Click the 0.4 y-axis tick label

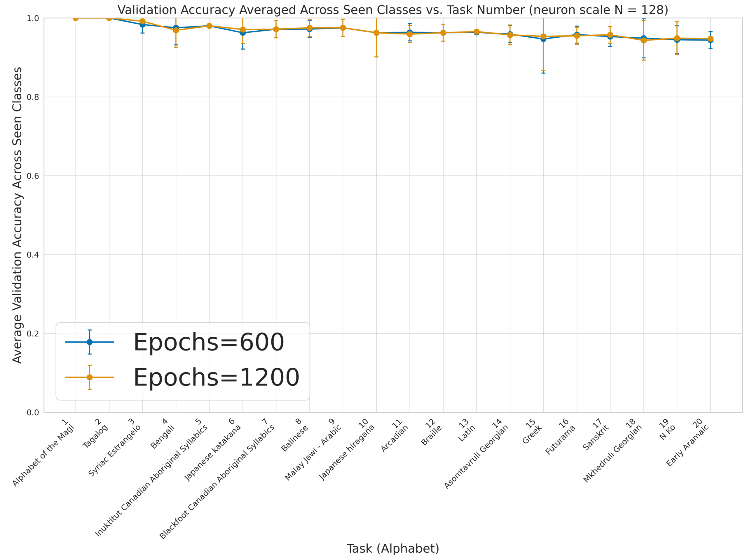tap(33, 255)
